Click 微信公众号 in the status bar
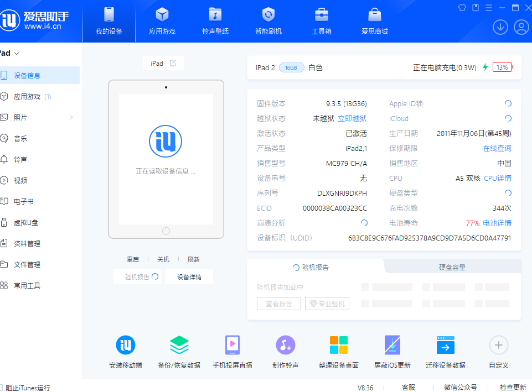Image resolution: width=532 pixels, height=392 pixels. click(x=461, y=387)
